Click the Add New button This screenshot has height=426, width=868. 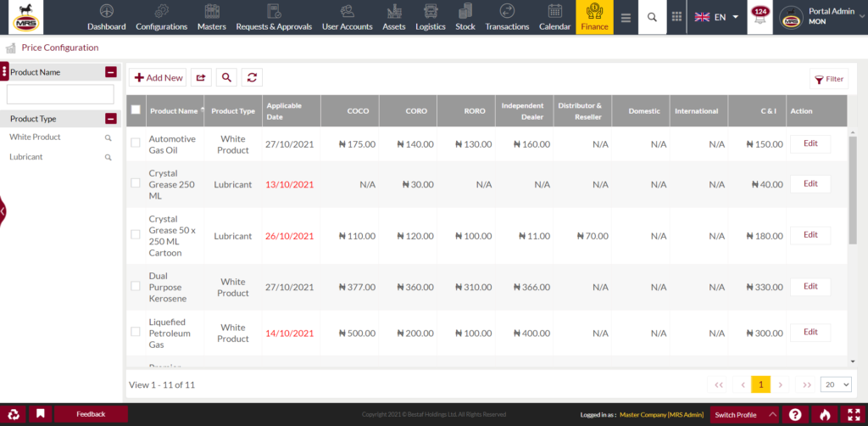click(x=158, y=77)
